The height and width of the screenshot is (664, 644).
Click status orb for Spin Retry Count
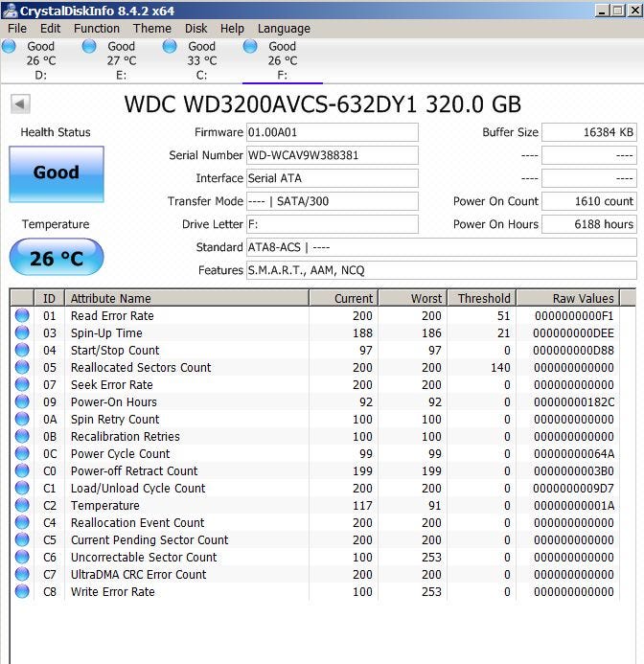pos(22,420)
